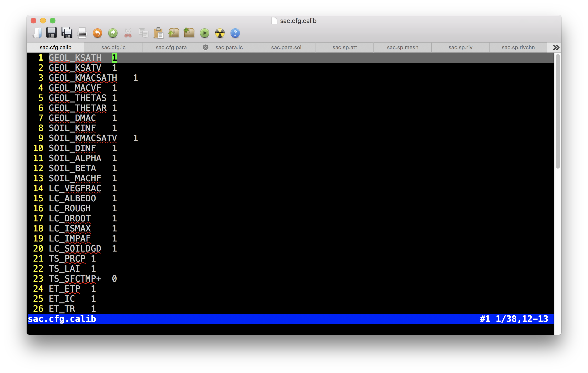Click the box with green plus icon
The image size is (588, 373).
coord(189,33)
